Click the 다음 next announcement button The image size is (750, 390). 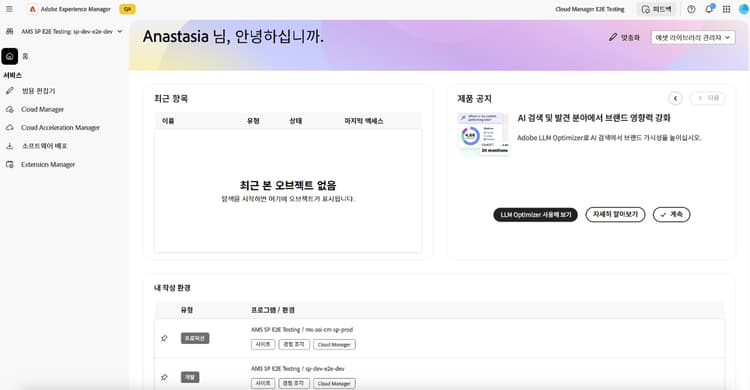tap(707, 98)
